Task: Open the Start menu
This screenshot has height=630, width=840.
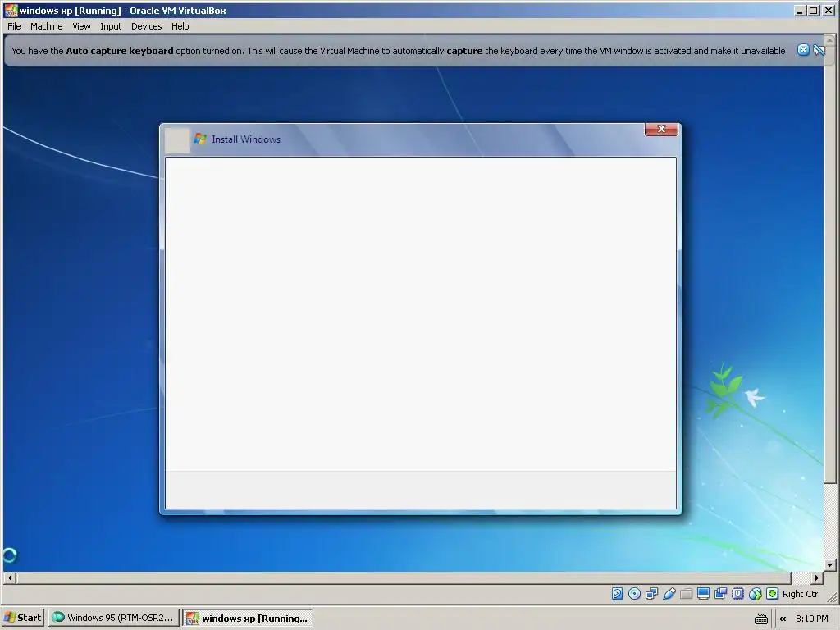Action: [22, 618]
